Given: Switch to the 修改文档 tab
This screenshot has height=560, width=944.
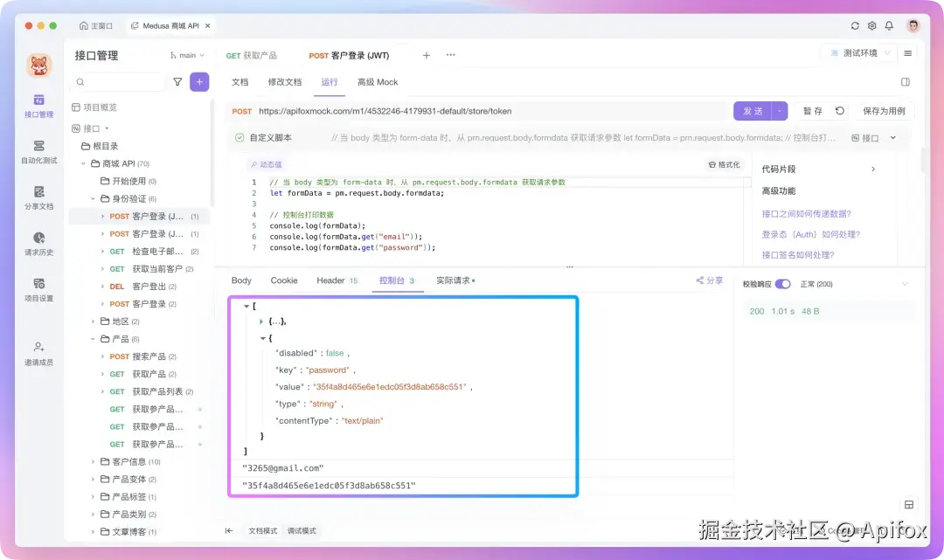Looking at the screenshot, I should point(285,82).
